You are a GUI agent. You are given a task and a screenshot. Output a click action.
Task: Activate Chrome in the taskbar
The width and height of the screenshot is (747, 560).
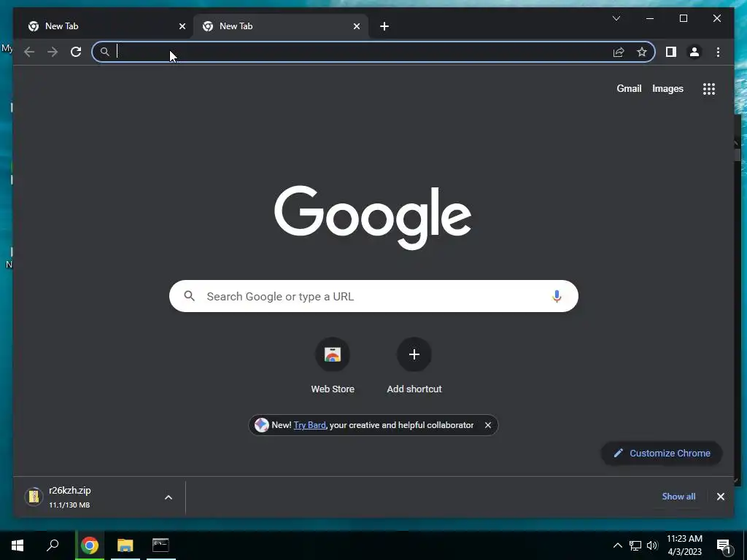click(x=90, y=545)
